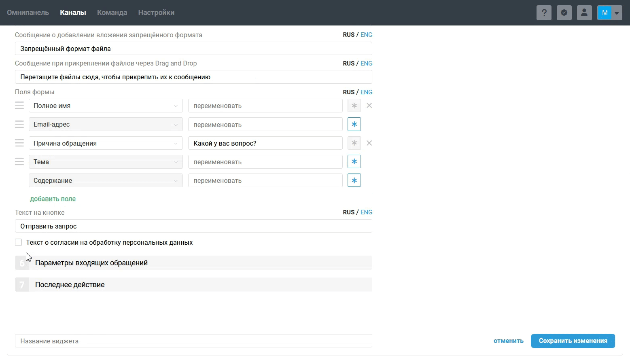Click the Название виджета input field
Viewport: 630px width, 364px height.
tap(193, 341)
